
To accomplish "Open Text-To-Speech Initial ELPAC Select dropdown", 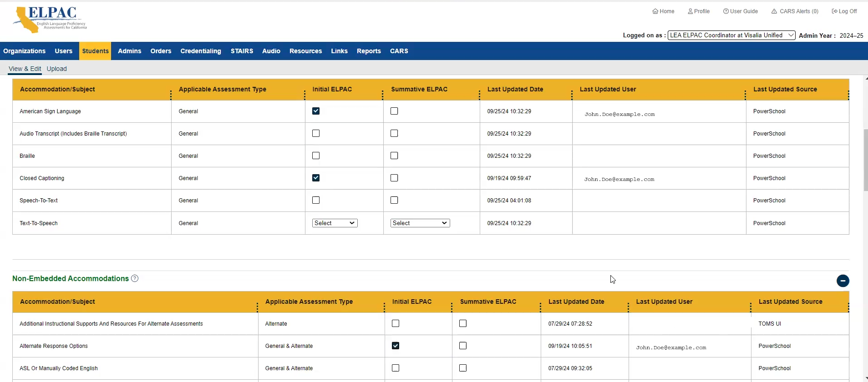I will point(335,223).
